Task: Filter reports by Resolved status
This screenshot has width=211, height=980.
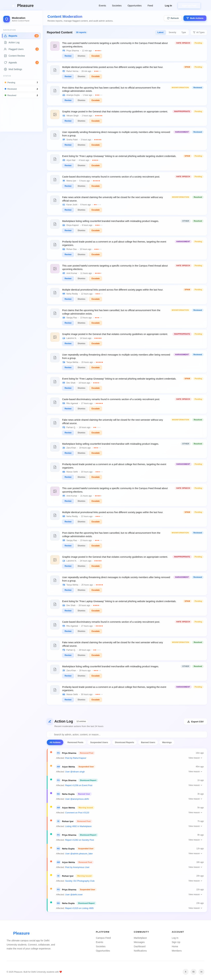Action: 21,95
